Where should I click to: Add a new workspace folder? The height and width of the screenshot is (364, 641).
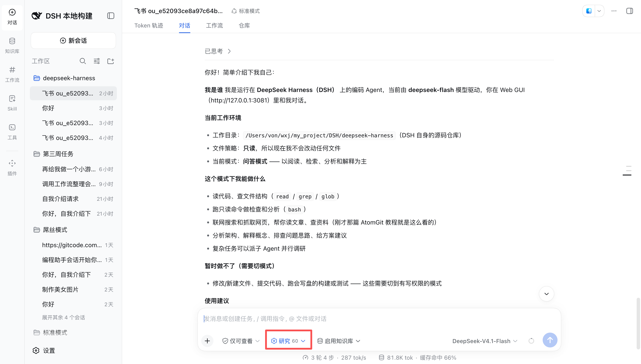tap(111, 61)
